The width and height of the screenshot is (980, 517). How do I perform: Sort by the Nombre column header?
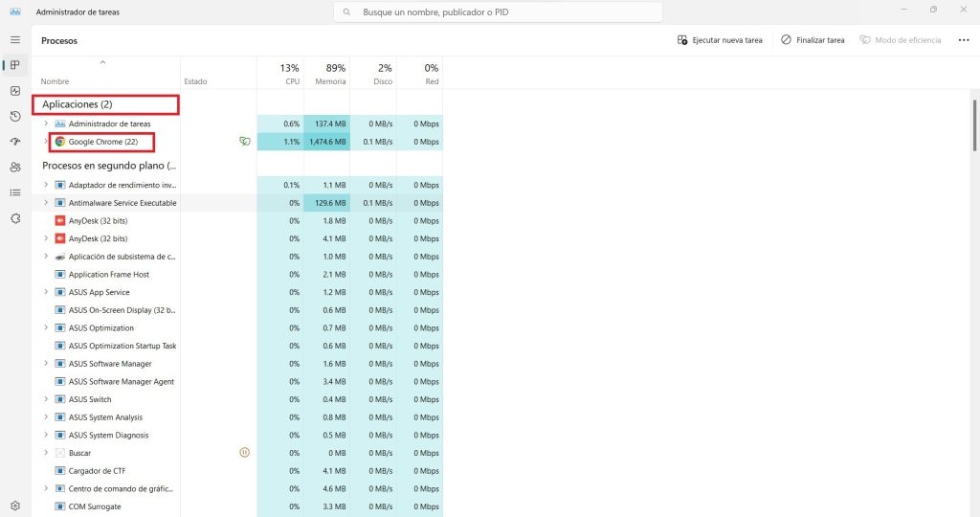(x=55, y=81)
